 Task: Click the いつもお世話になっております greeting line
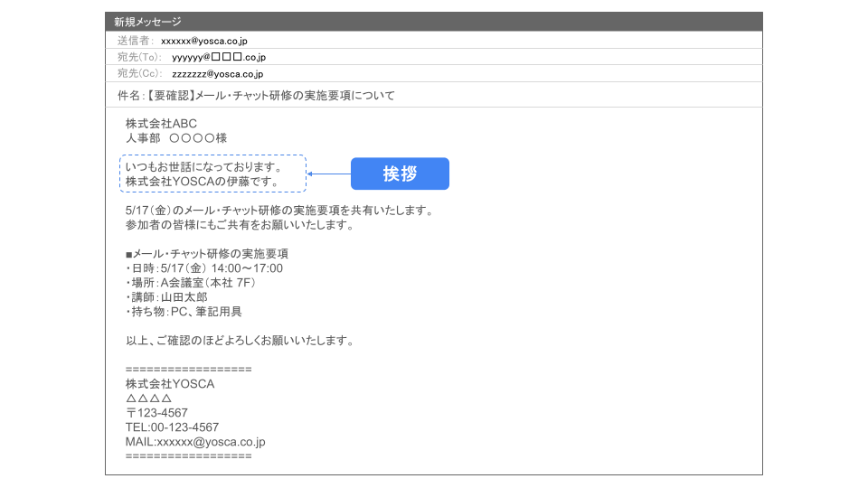point(203,167)
